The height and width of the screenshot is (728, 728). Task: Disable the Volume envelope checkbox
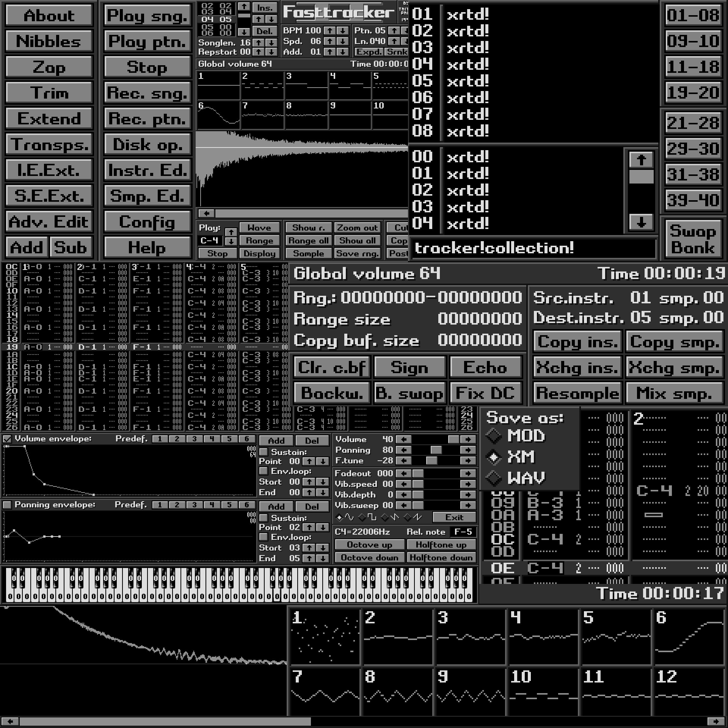pyautogui.click(x=7, y=439)
